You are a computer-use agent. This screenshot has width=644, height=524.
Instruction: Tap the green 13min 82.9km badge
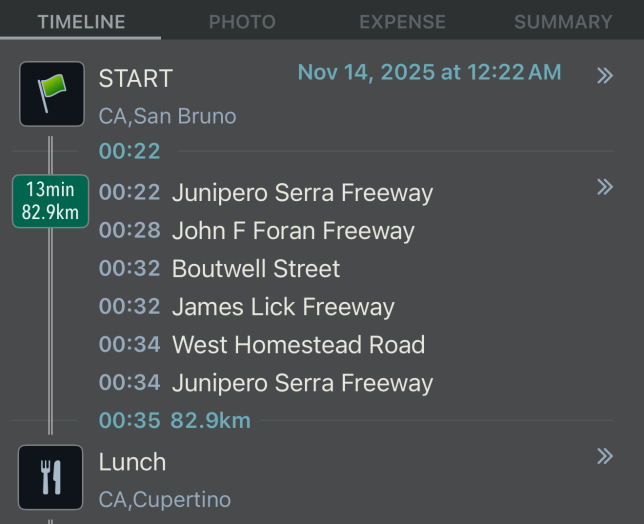point(50,201)
